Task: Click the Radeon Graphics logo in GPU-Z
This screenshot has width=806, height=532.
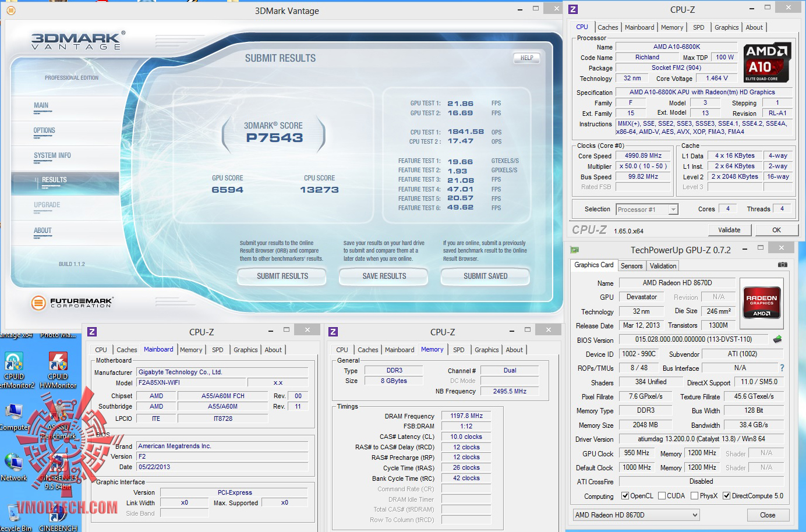Action: (x=761, y=302)
